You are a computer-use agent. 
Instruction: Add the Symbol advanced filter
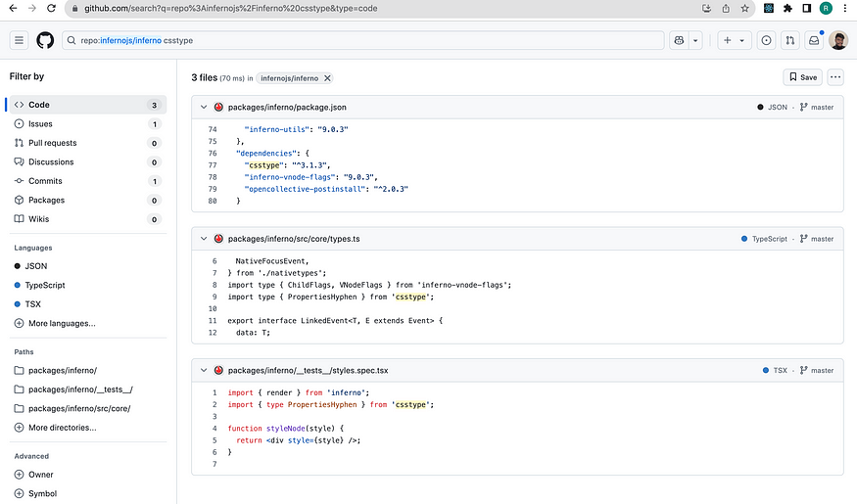pyautogui.click(x=35, y=493)
